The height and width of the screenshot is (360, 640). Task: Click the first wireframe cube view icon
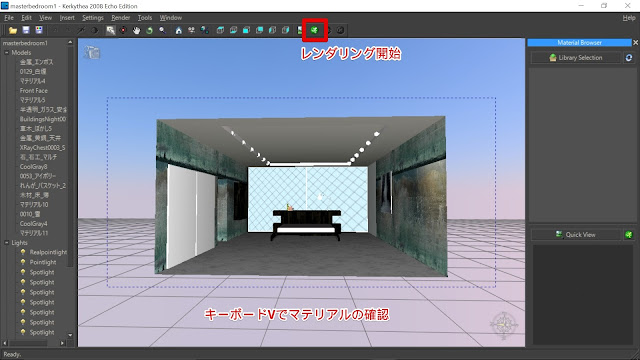[x=220, y=30]
